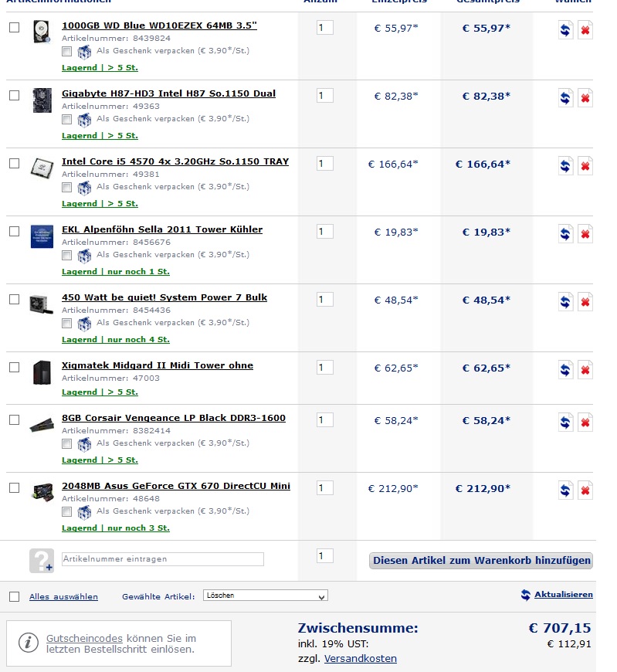The width and height of the screenshot is (617, 672).
Task: Open the Versandkosten link
Action: coord(361,658)
